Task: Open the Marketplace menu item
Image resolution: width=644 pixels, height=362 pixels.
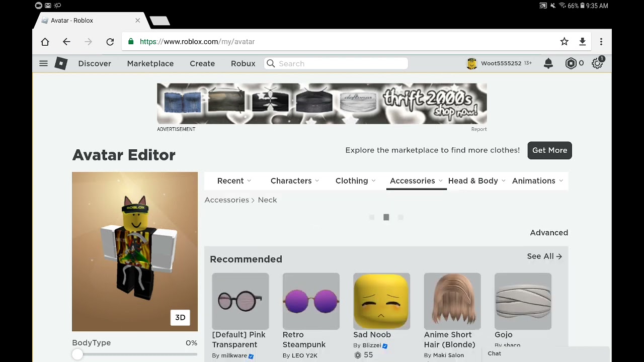Action: click(x=150, y=63)
